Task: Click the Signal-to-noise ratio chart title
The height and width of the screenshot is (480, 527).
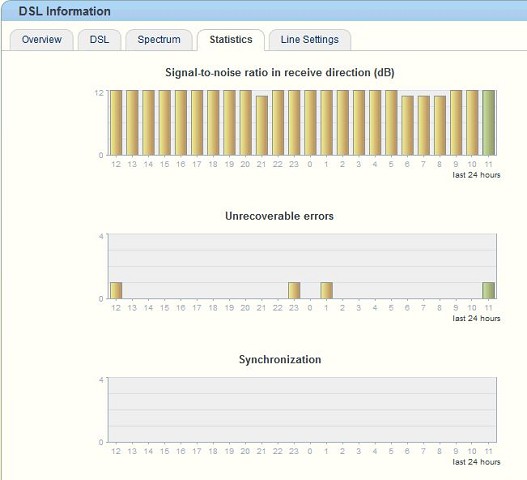Action: [x=280, y=73]
